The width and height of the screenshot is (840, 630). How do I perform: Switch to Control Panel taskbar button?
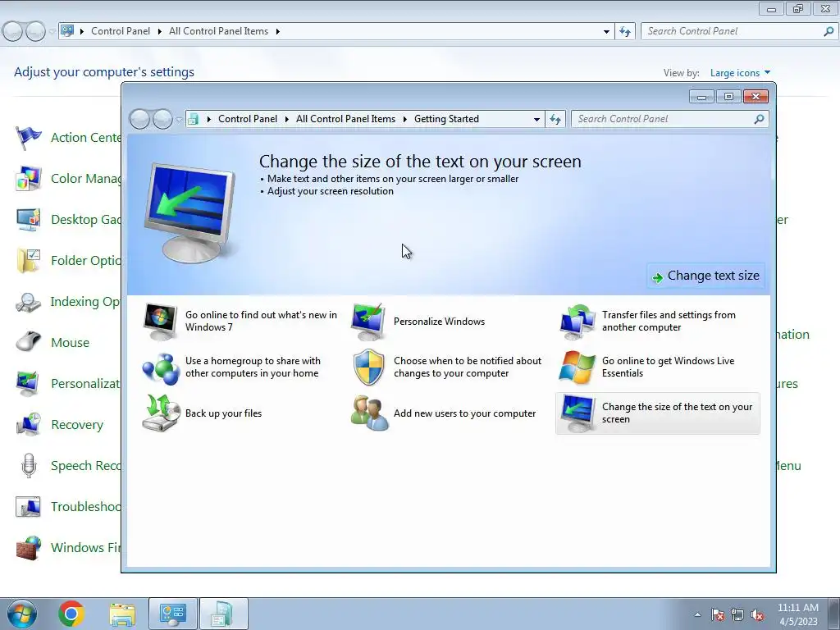click(173, 614)
